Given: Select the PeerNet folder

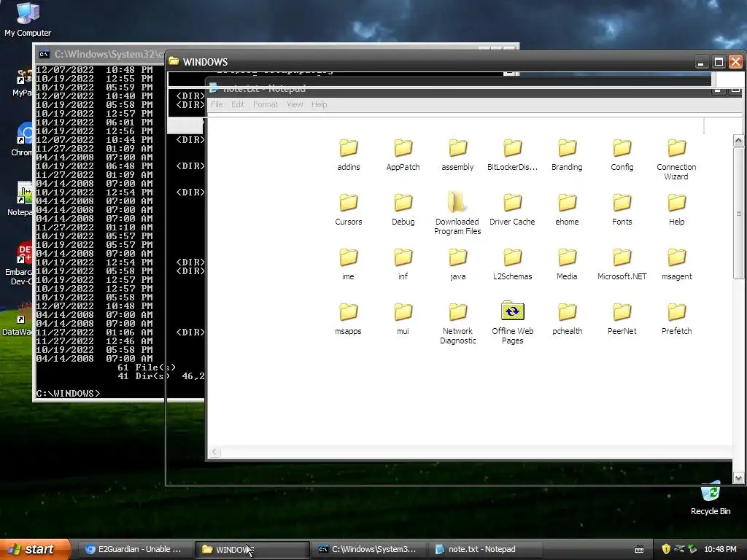Looking at the screenshot, I should coord(622,319).
